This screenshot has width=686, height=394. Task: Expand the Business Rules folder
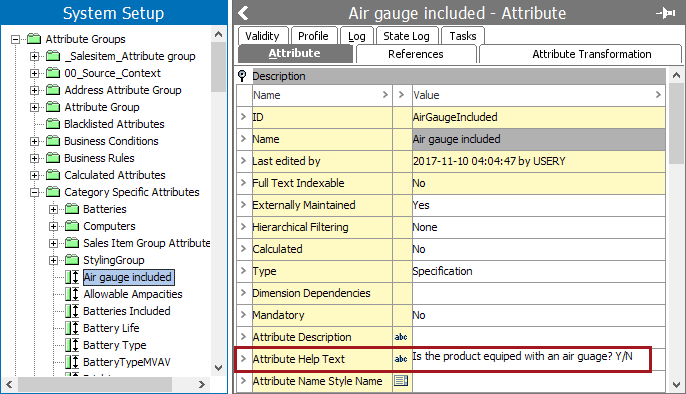click(x=35, y=158)
